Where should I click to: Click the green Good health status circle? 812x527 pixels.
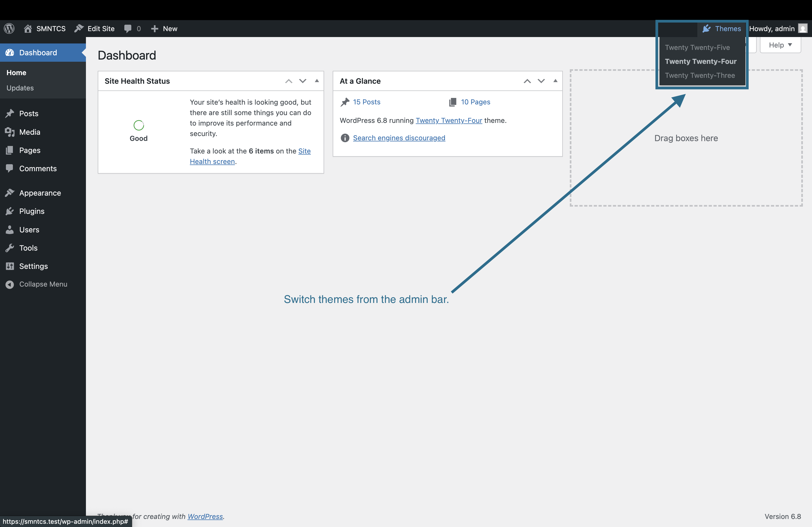(139, 125)
